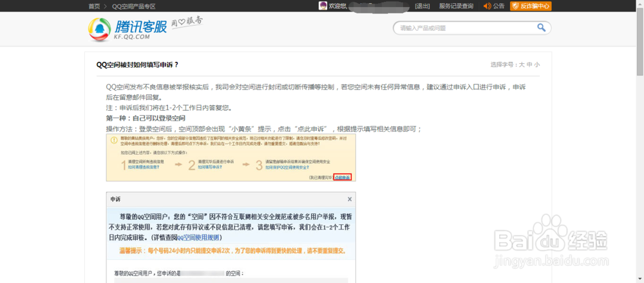Viewport: 644px width, 283px height.
Task: Open the 反诈骗中心 orange button
Action: [531, 6]
